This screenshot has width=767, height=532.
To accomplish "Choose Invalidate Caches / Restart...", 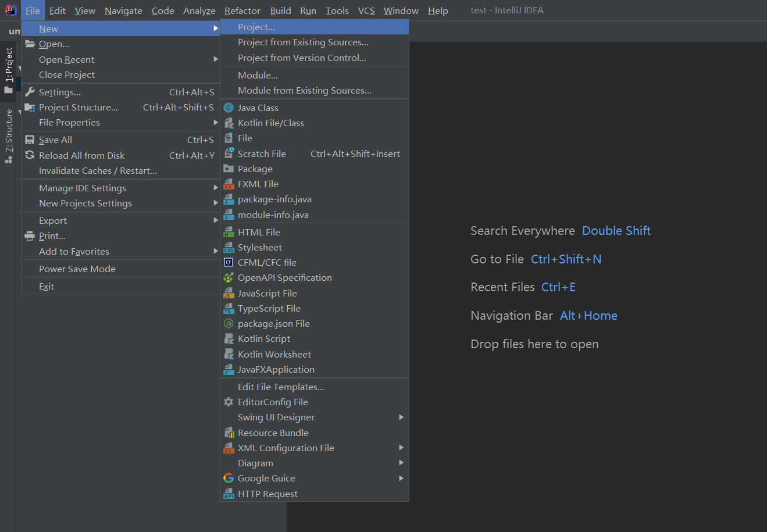I will click(x=120, y=171).
